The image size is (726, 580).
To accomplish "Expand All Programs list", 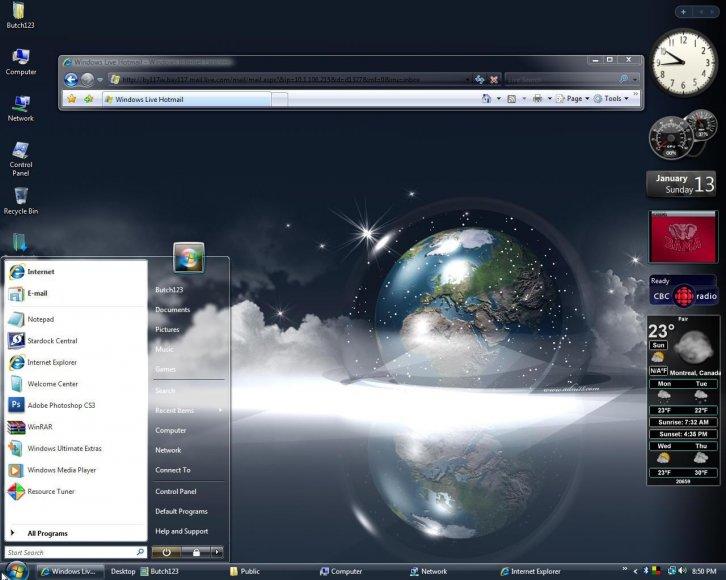I will (x=76, y=533).
